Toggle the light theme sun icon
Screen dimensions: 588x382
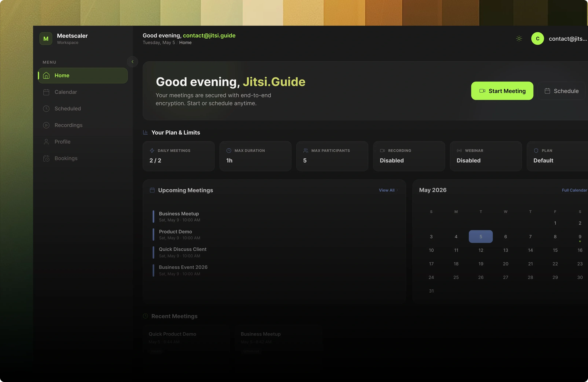tap(519, 39)
